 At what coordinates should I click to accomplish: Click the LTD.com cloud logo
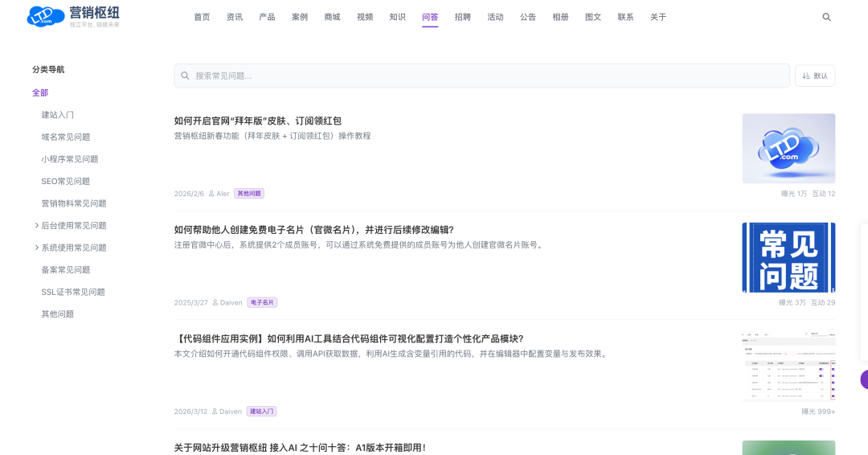click(43, 16)
